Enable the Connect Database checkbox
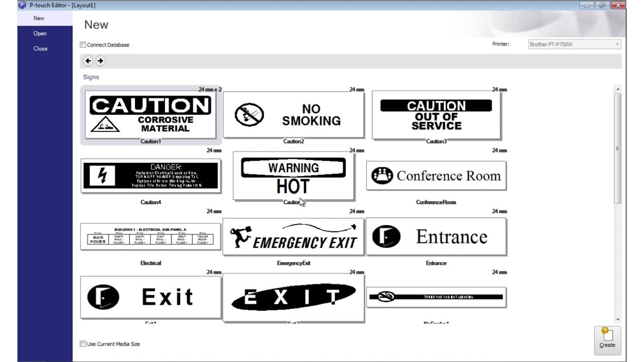 point(83,45)
